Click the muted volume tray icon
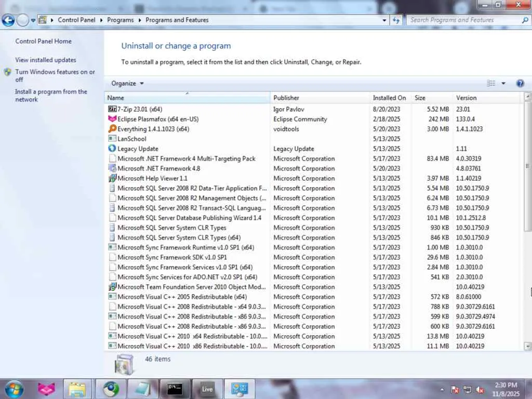The image size is (532, 399). click(x=480, y=390)
